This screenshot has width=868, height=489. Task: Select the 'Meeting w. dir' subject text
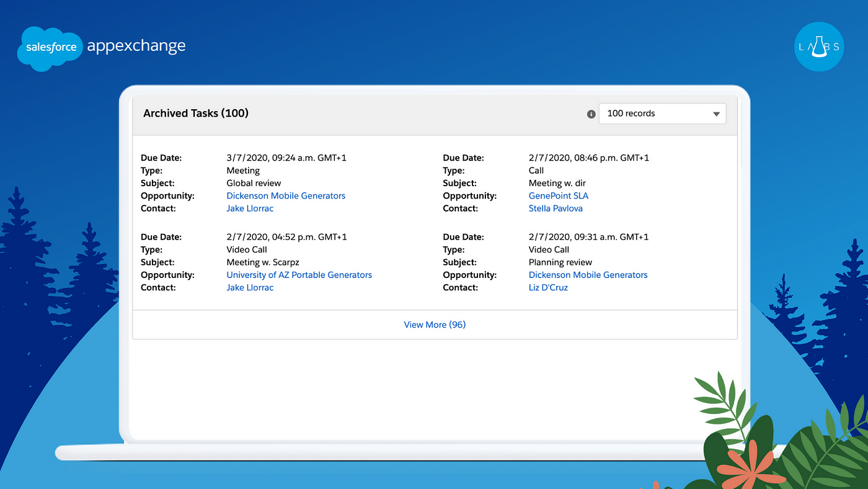(x=557, y=183)
